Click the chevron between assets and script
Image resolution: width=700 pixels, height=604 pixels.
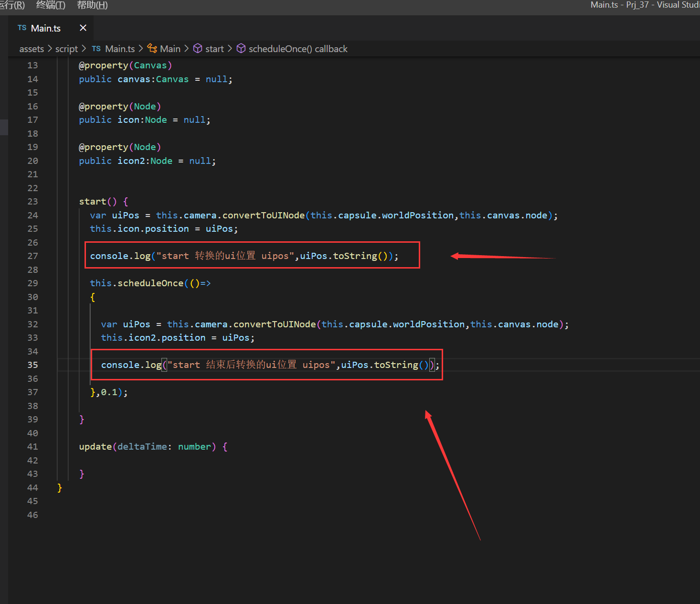click(x=50, y=49)
